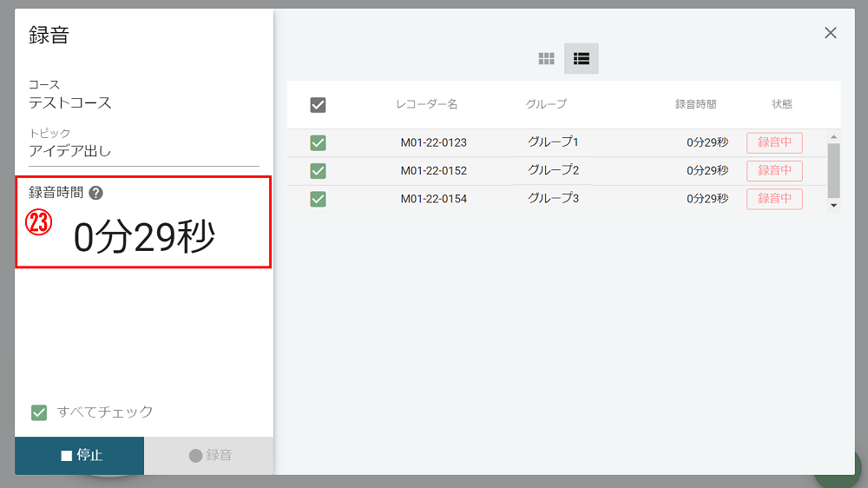Uncheck recorder M01-22-0123 checkbox
This screenshot has height=488, width=868.
318,143
